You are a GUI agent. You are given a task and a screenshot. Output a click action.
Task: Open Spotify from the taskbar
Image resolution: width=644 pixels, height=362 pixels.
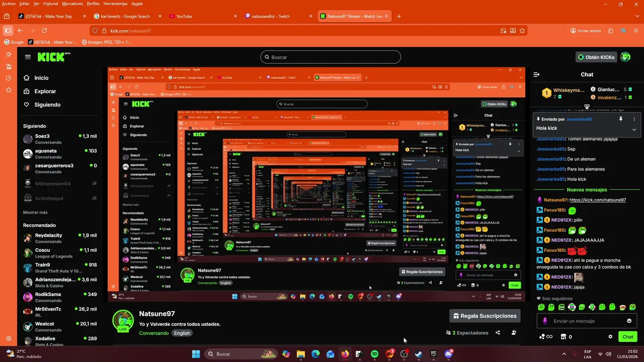(375, 354)
